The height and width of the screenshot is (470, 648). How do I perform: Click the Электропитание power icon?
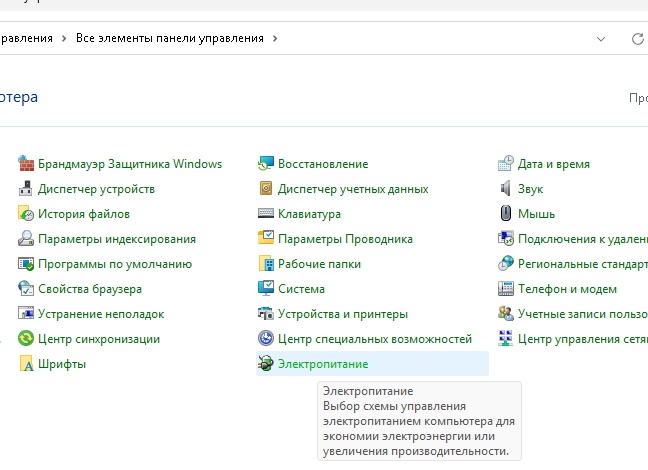click(x=266, y=363)
